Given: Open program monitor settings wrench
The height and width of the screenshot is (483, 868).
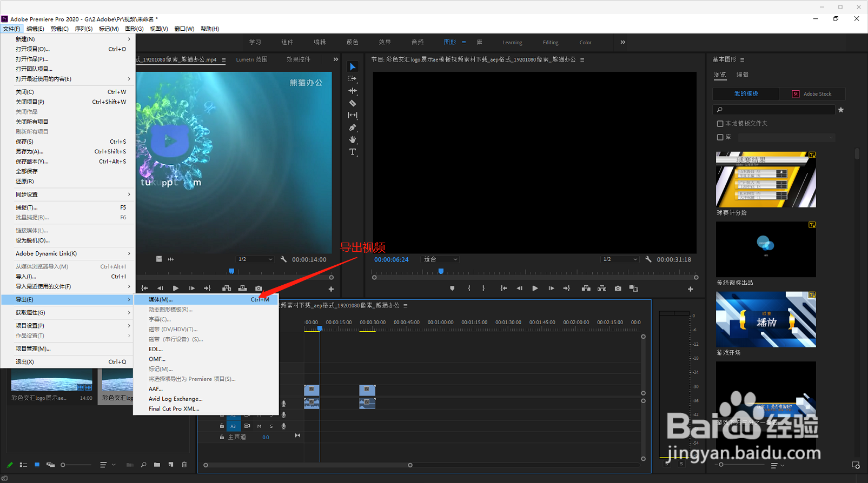Looking at the screenshot, I should [648, 259].
